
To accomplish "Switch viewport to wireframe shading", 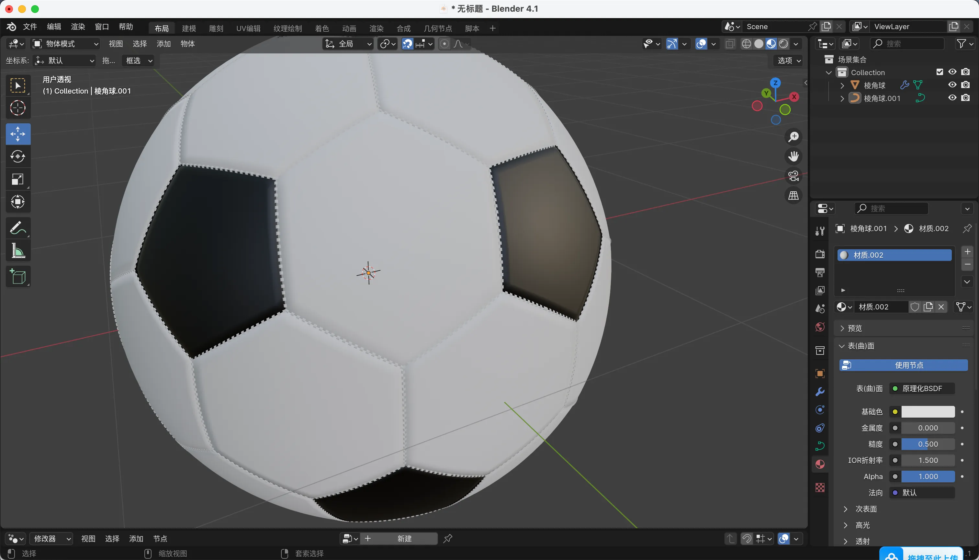I will click(x=746, y=44).
